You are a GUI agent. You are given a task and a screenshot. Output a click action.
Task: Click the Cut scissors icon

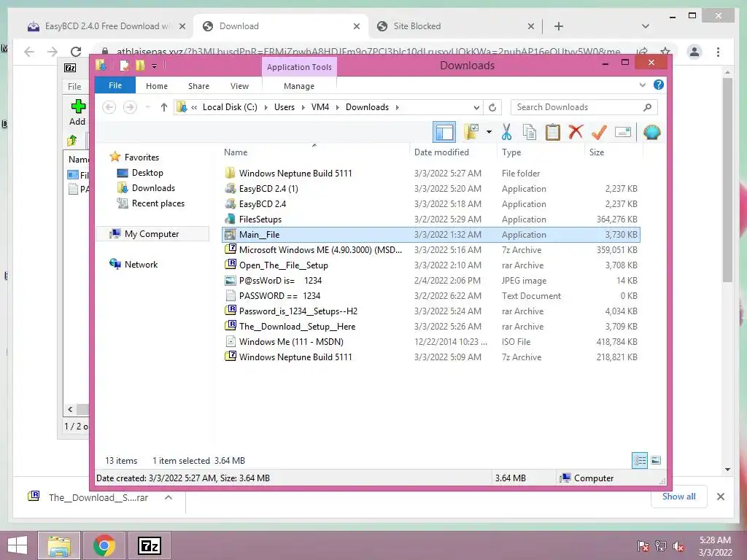click(x=506, y=132)
